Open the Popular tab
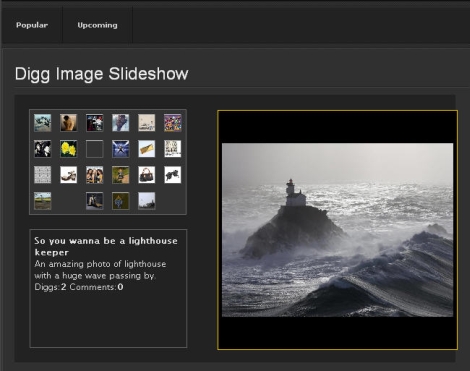The image size is (470, 371). pyautogui.click(x=32, y=25)
